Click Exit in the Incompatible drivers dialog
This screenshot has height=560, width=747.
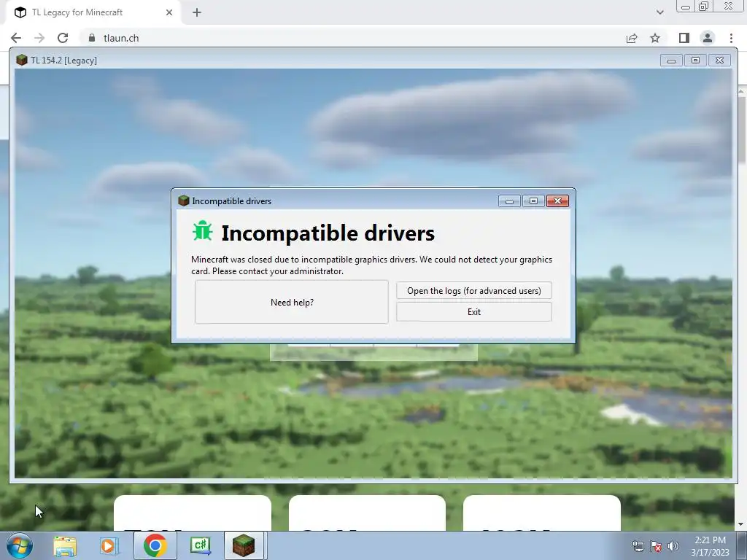(474, 312)
